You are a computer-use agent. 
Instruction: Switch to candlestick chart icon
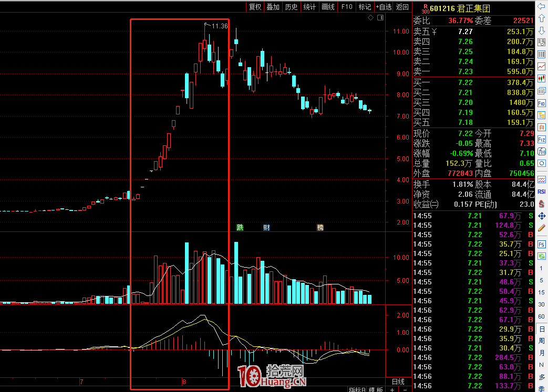click(541, 79)
